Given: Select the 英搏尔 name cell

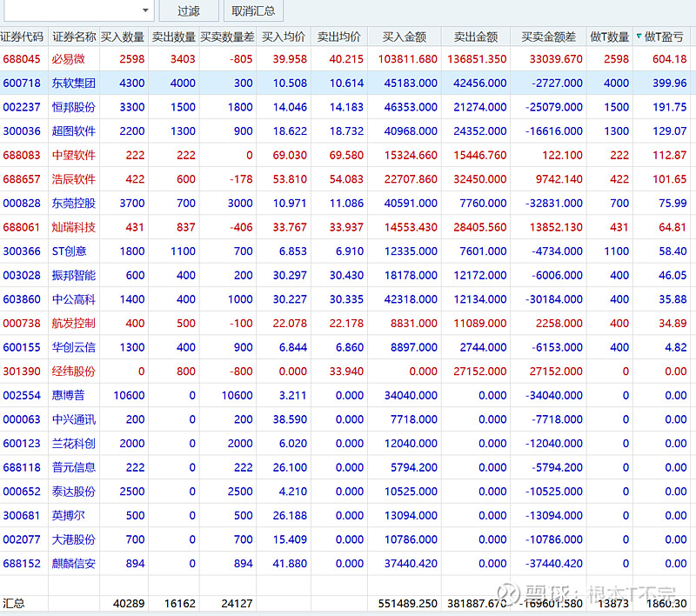Looking at the screenshot, I should click(x=69, y=515).
